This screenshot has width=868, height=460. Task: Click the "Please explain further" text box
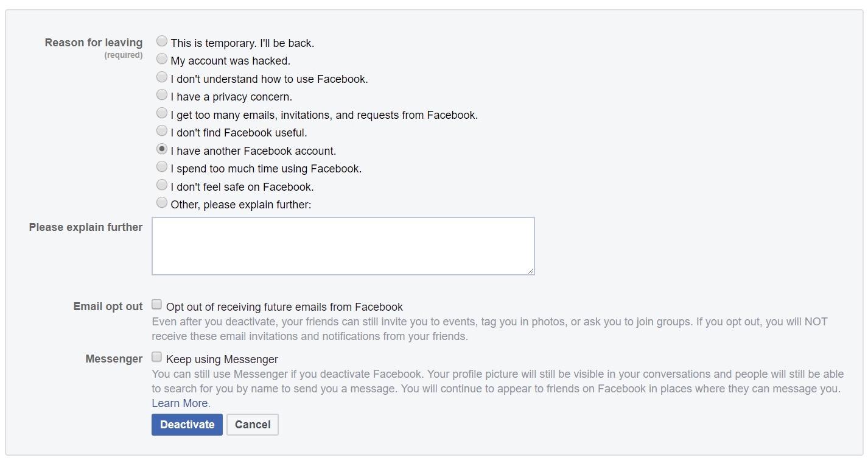pyautogui.click(x=343, y=246)
